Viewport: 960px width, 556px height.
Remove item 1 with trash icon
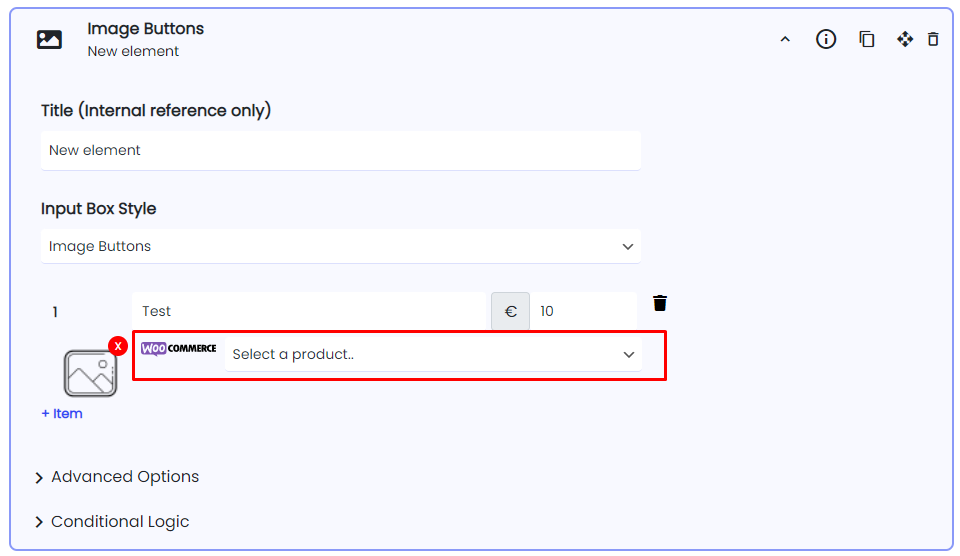click(x=659, y=303)
